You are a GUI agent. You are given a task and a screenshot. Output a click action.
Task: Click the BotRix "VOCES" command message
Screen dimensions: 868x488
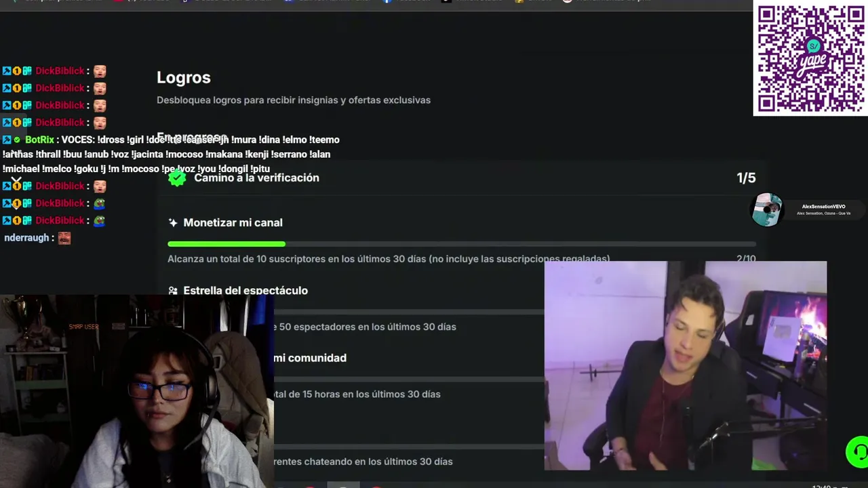[x=170, y=154]
